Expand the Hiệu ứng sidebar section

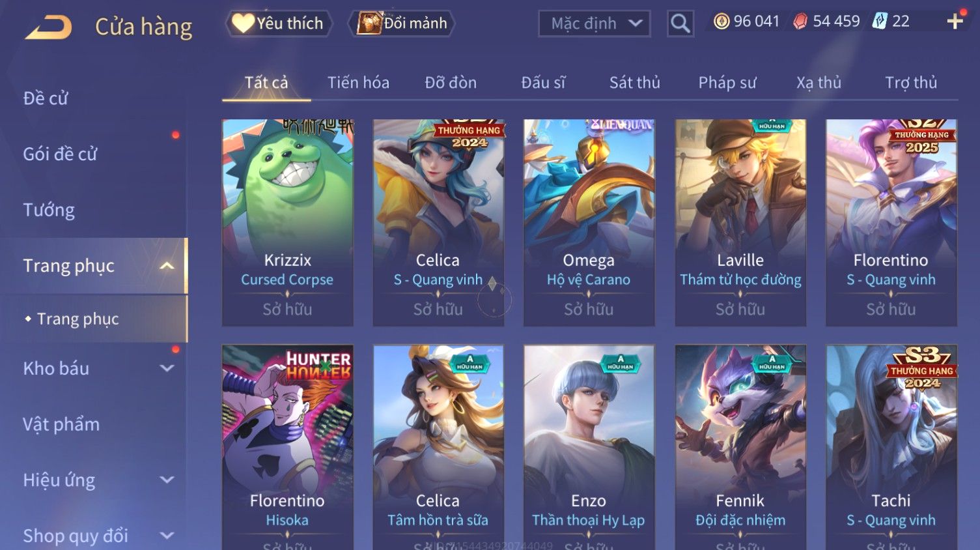click(x=167, y=480)
